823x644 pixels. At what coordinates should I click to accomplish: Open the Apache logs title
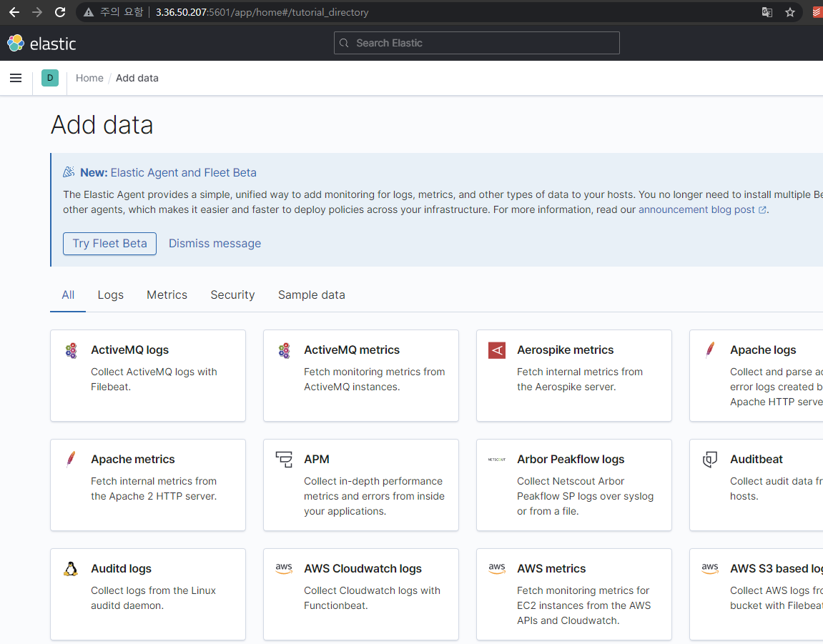(763, 350)
